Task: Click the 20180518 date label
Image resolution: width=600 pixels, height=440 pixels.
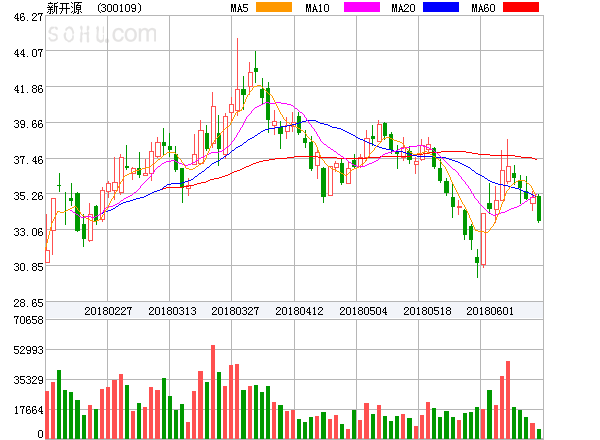Action: point(427,311)
